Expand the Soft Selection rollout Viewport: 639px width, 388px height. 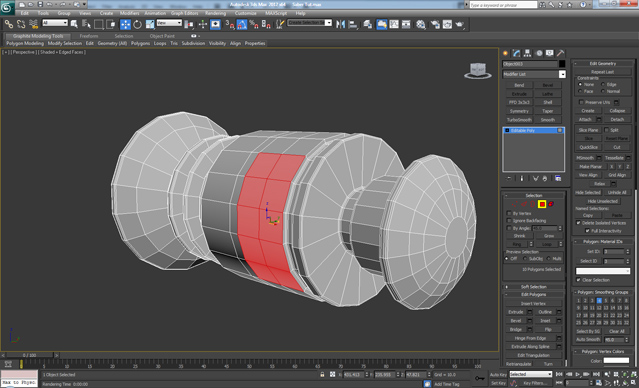click(533, 287)
